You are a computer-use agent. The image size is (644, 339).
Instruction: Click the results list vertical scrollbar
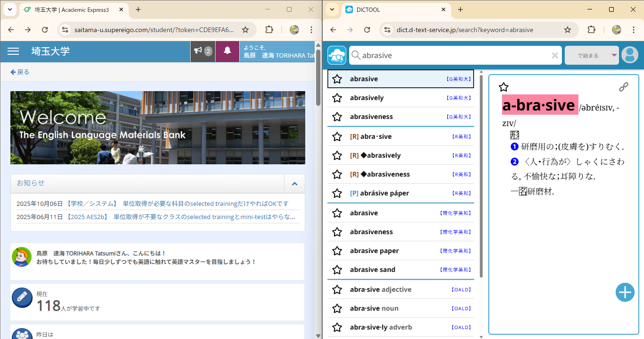[x=481, y=175]
